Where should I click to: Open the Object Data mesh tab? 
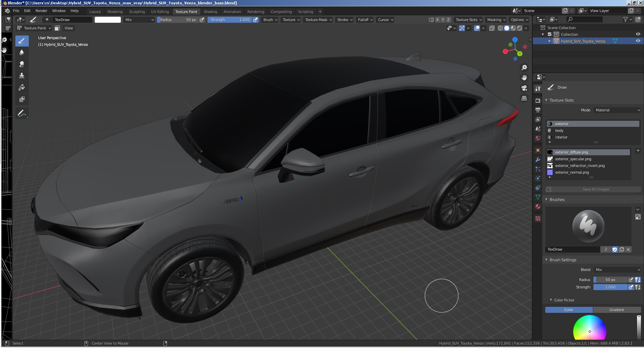tap(538, 197)
